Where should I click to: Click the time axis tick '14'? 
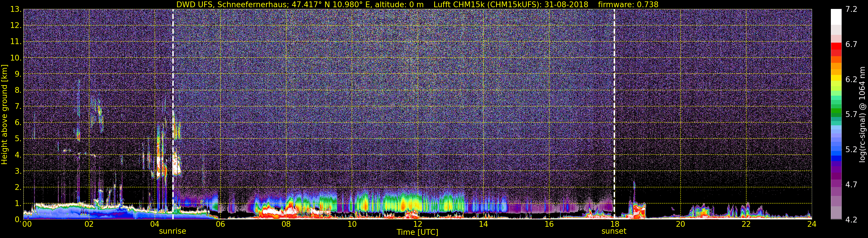click(483, 224)
